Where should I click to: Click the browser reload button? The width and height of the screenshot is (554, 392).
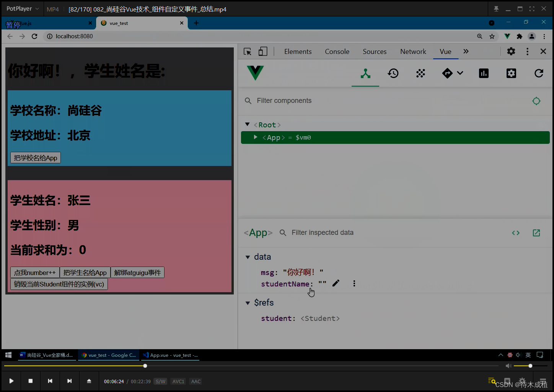(x=34, y=36)
